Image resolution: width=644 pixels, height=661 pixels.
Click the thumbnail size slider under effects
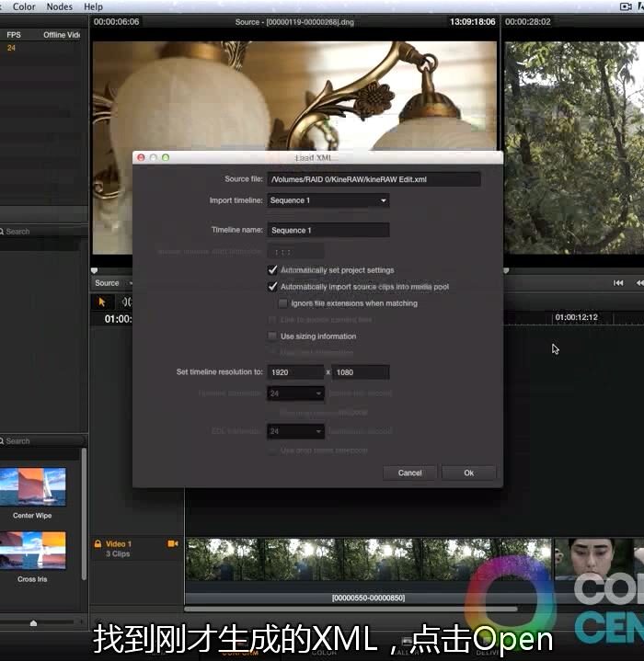coord(34,623)
